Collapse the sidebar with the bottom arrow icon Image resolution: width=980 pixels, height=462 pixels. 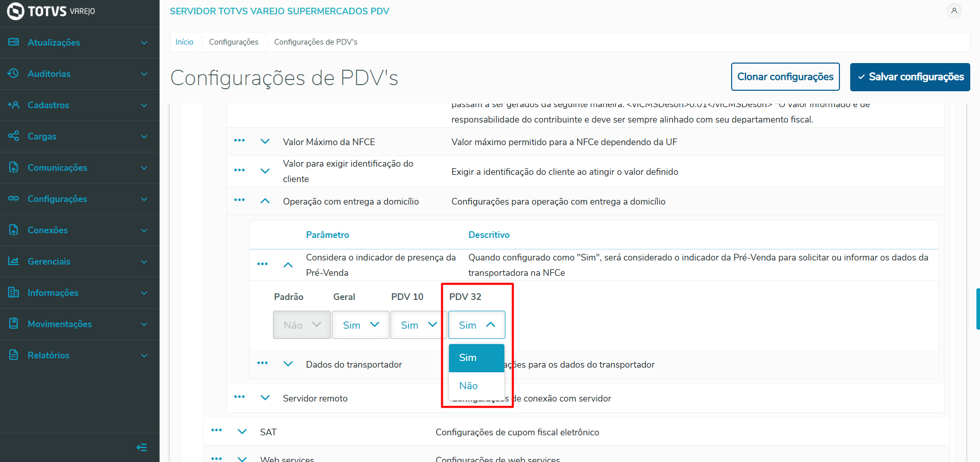point(142,448)
